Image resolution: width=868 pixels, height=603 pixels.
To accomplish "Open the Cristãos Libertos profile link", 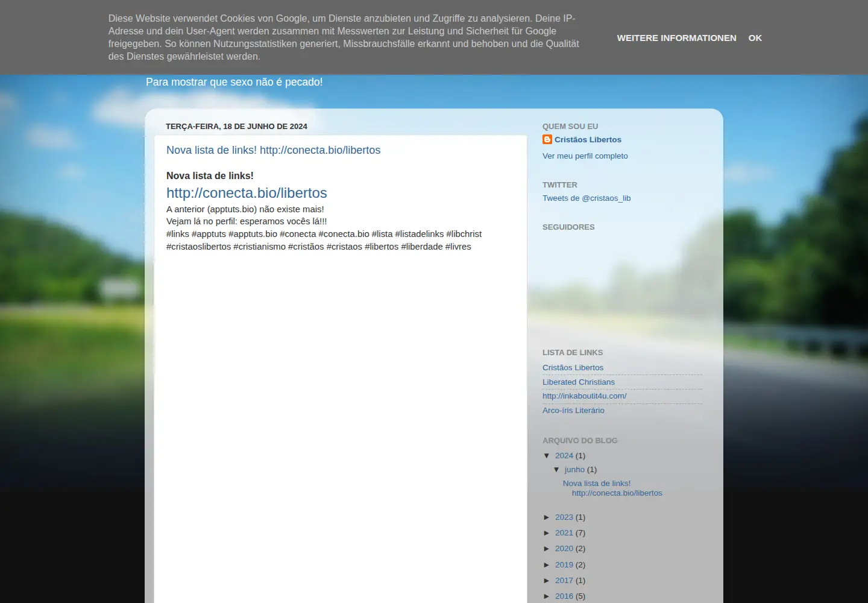I will 588,139.
